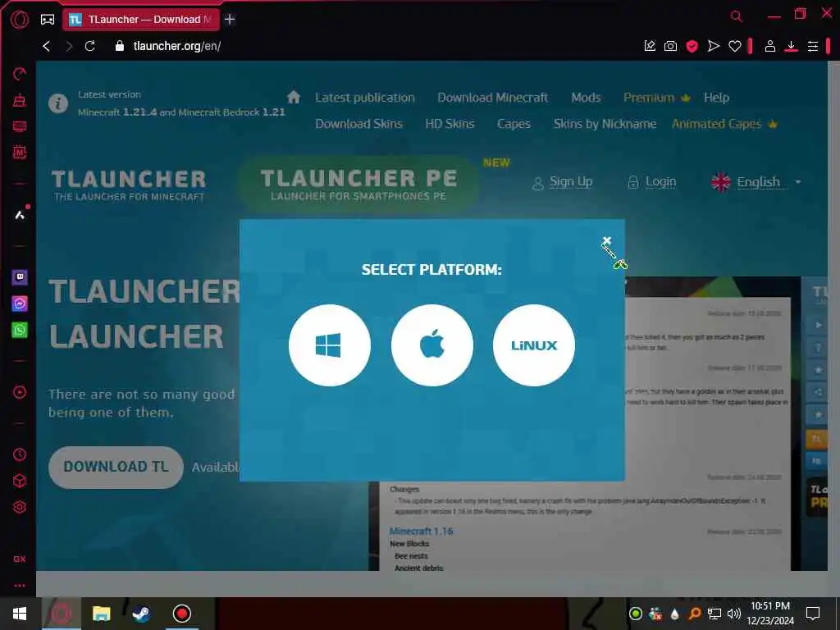Click the TLauncher site logo
Screen dimensions: 840x630
click(x=129, y=185)
